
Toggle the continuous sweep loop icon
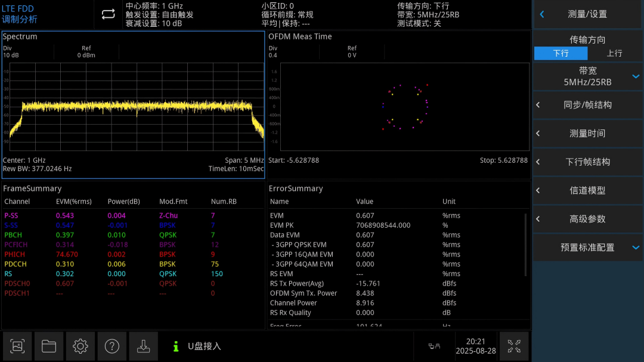[x=109, y=14]
